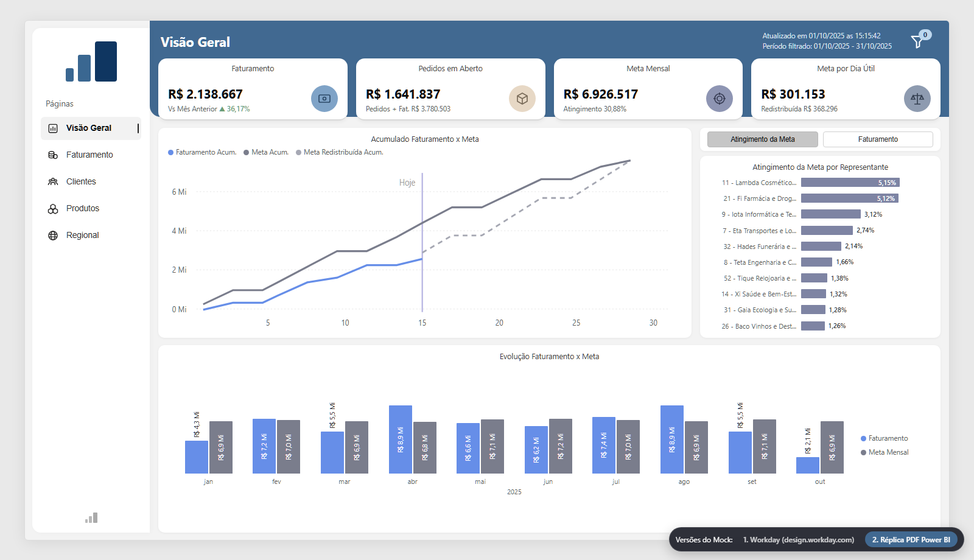Click the 7 - Eta Transportes bar
The height and width of the screenshot is (560, 974).
point(827,230)
